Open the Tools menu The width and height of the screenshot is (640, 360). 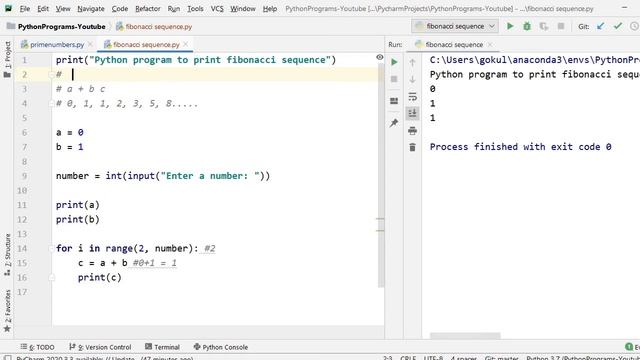(x=195, y=9)
